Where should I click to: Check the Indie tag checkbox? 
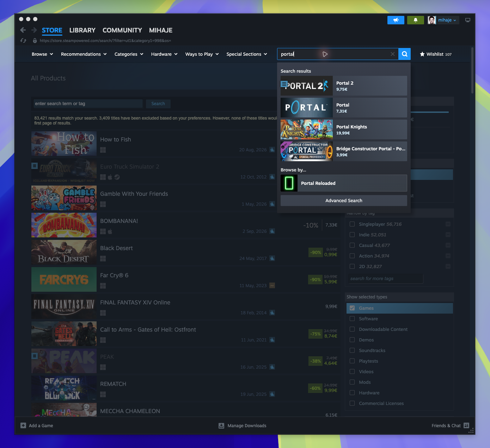click(352, 235)
